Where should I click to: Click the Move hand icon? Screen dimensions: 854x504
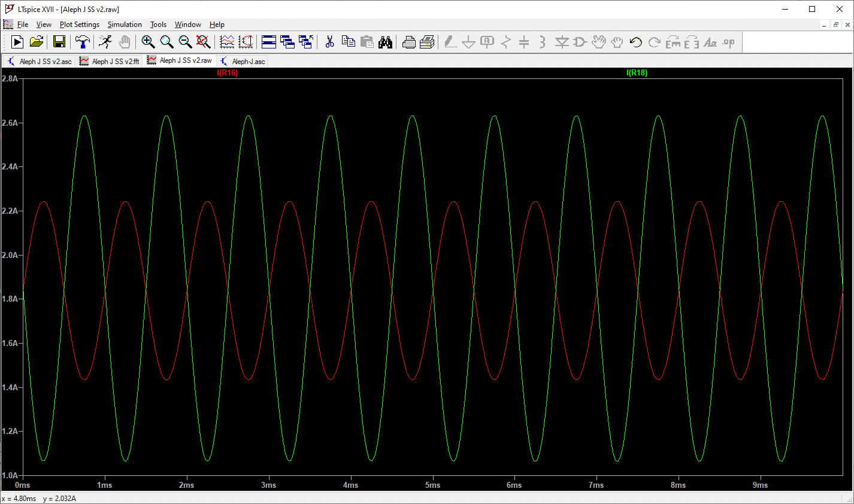[598, 42]
